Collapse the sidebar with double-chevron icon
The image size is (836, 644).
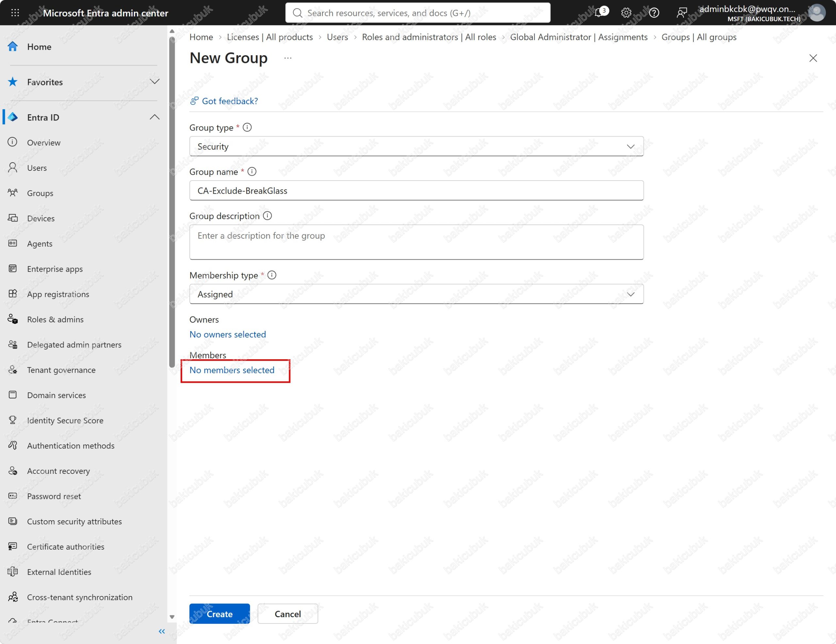(162, 631)
